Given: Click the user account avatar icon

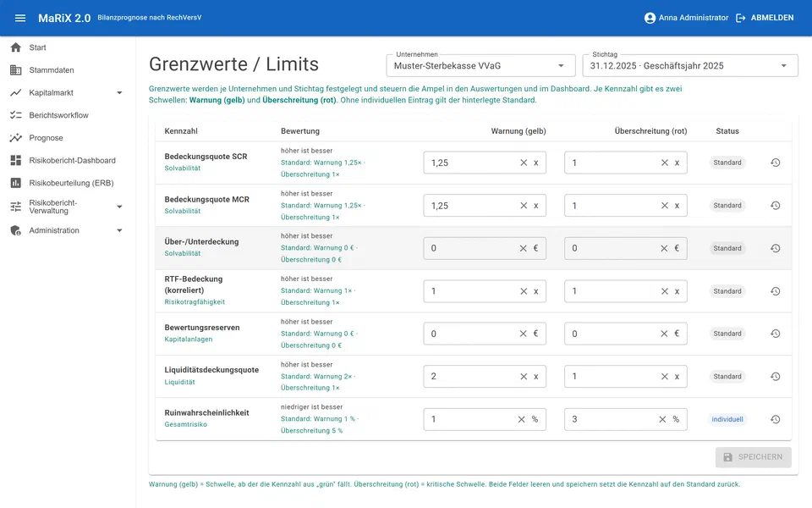Looking at the screenshot, I should (650, 18).
